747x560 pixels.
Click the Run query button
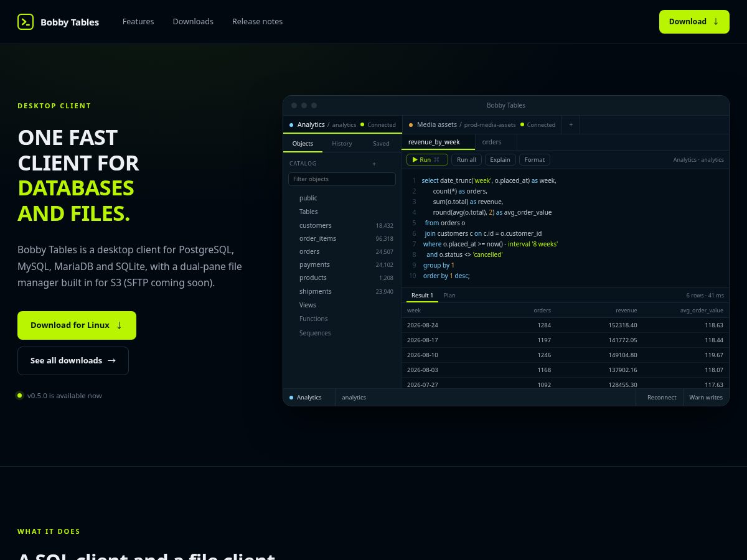(427, 160)
